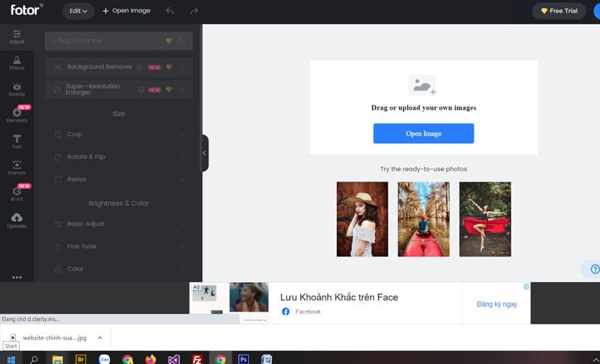Screen dimensions: 600x364
Task: Open the AI Art panel
Action: 16,194
